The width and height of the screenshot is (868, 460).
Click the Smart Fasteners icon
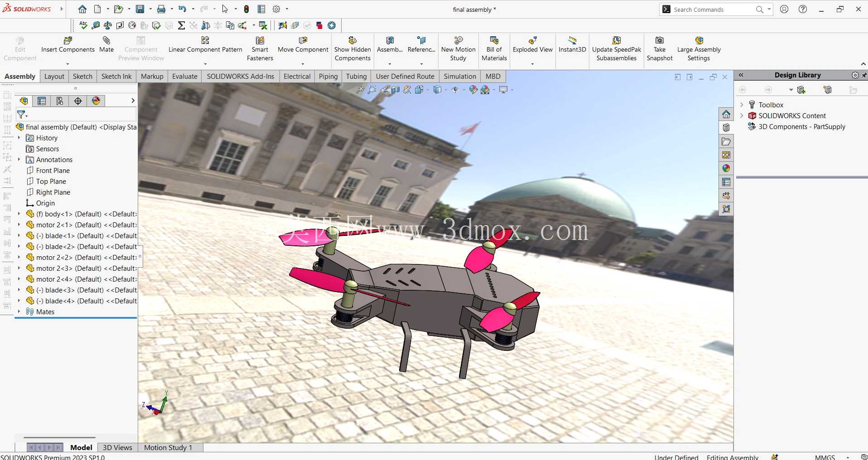coord(260,41)
